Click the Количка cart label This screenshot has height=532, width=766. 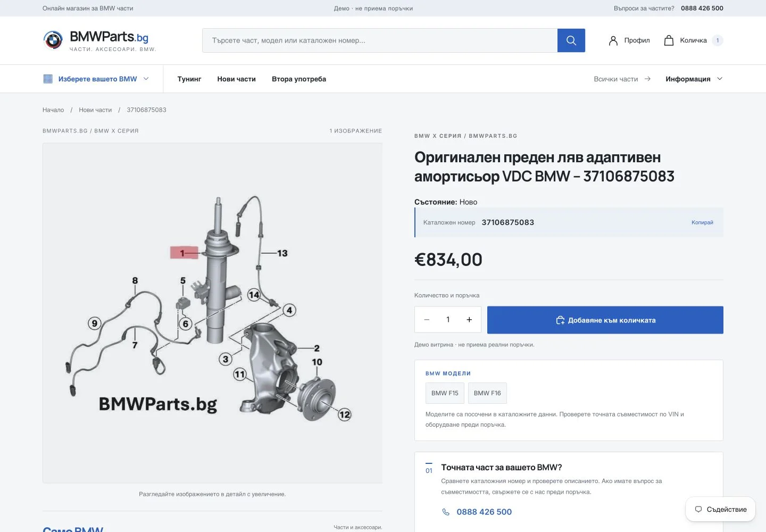click(x=693, y=40)
